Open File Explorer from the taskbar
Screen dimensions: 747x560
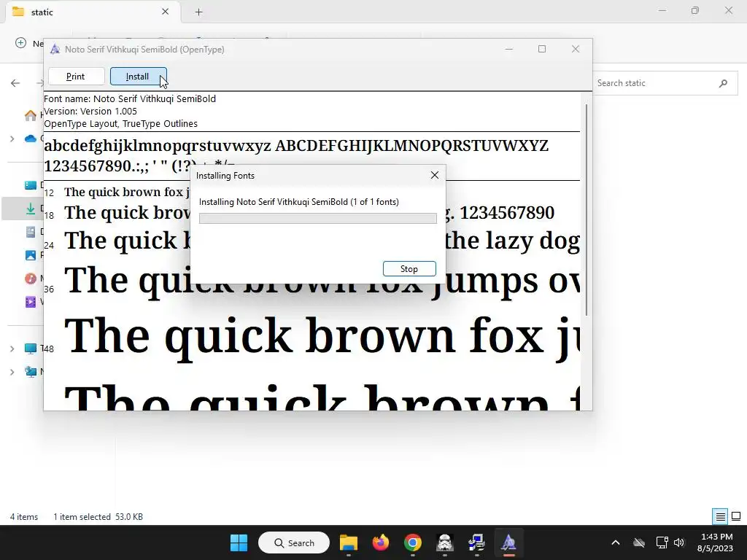tap(349, 542)
